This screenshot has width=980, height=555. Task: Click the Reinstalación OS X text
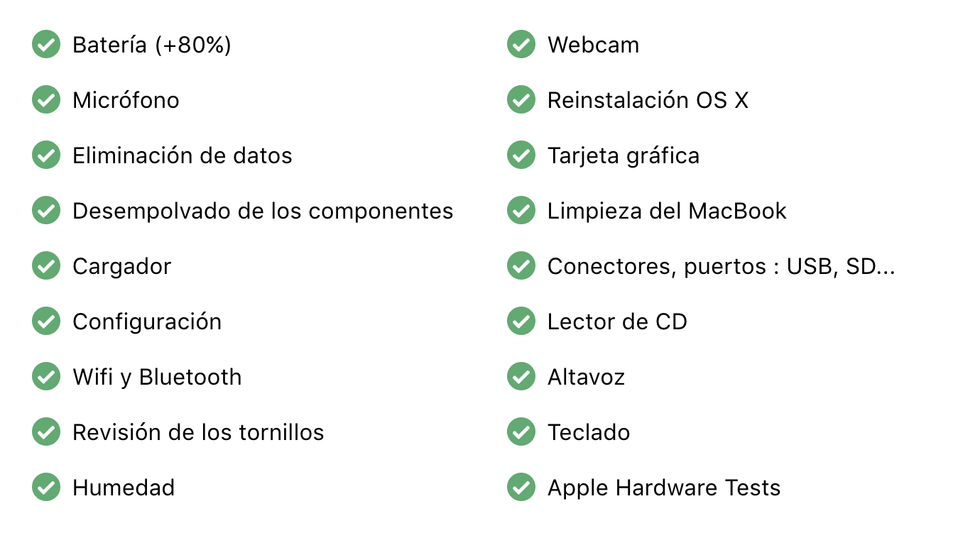pyautogui.click(x=648, y=100)
